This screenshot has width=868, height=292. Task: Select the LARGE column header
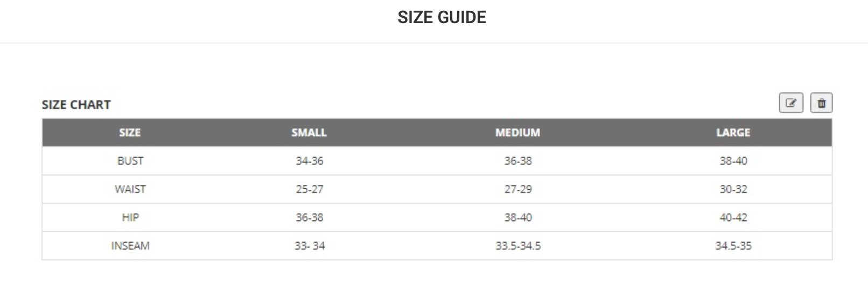pos(733,132)
